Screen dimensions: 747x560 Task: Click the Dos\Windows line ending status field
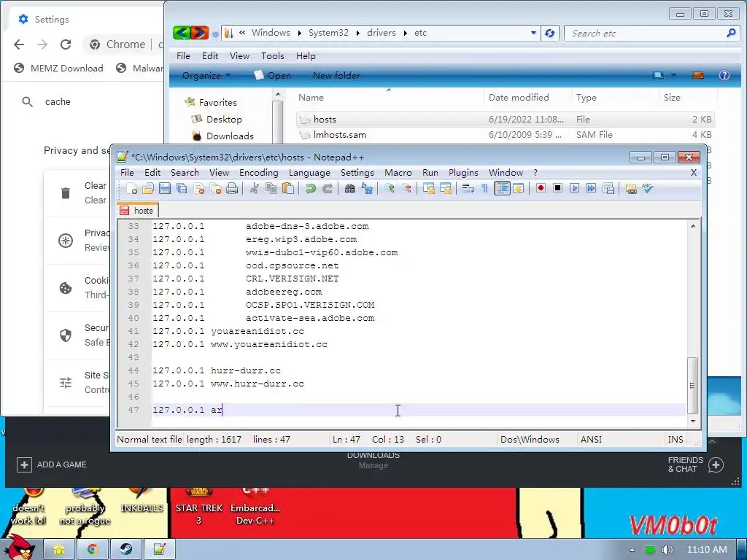[530, 439]
